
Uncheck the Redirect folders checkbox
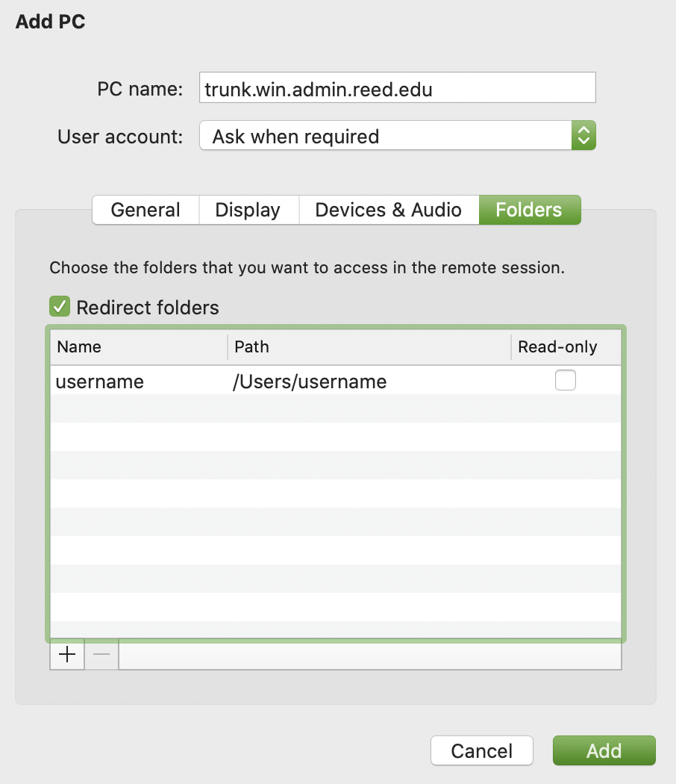click(59, 307)
